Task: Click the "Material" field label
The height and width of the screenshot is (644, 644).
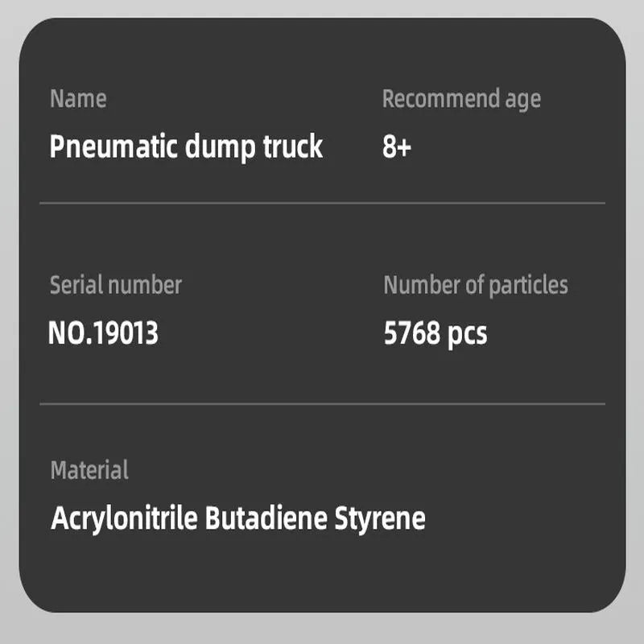Action: [89, 470]
